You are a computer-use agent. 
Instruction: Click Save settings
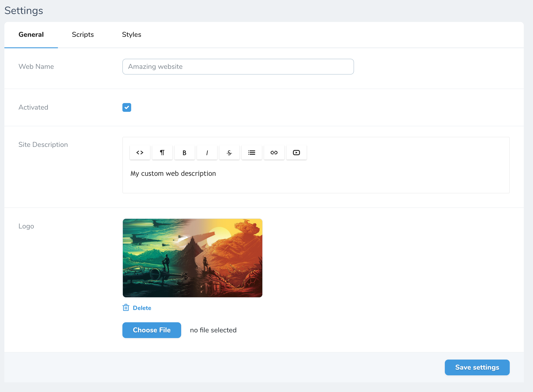point(477,367)
